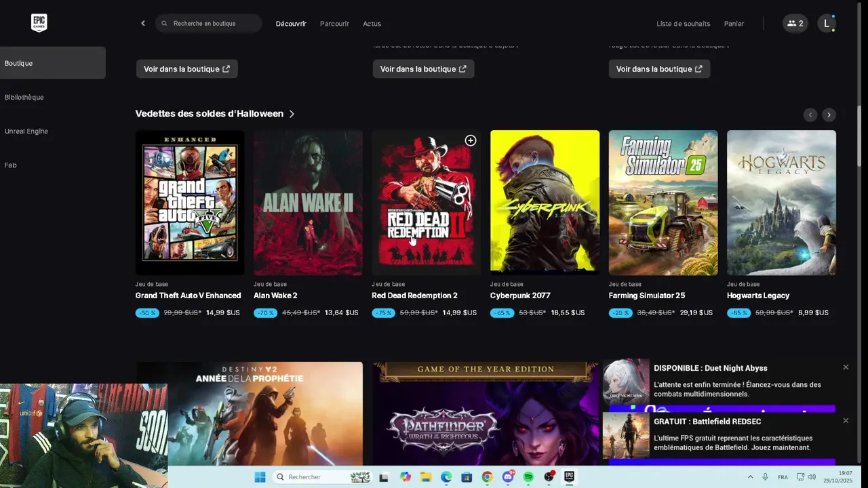
Task: Open the network tray icon
Action: click(x=800, y=477)
